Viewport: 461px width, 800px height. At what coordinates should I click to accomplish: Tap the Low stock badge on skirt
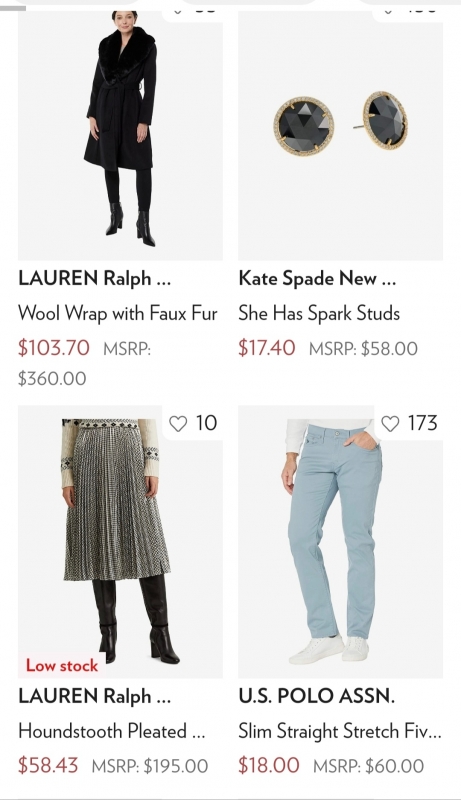pyautogui.click(x=62, y=666)
